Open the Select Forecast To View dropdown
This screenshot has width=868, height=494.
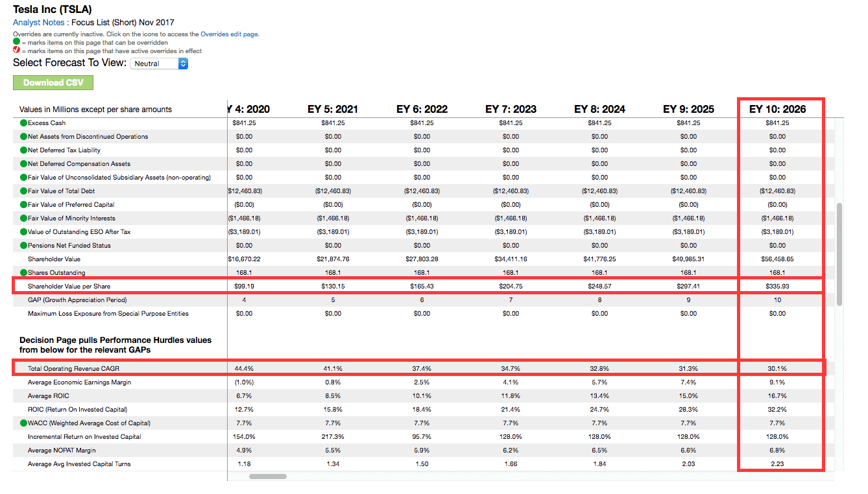pos(159,64)
